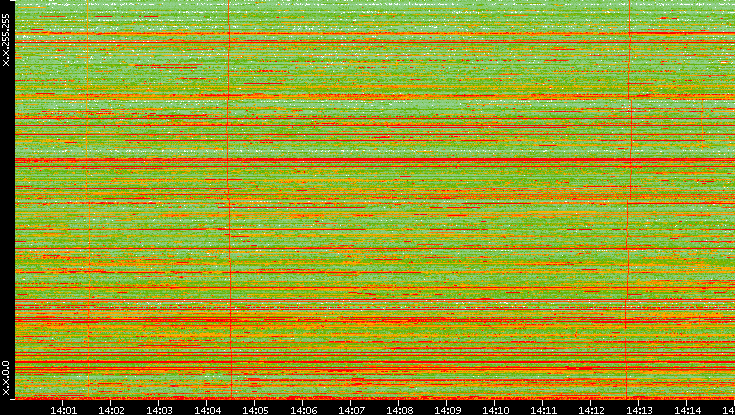Screen dimensions: 735x415
Task: Click the 14:01 time axis label
Action: 63,410
